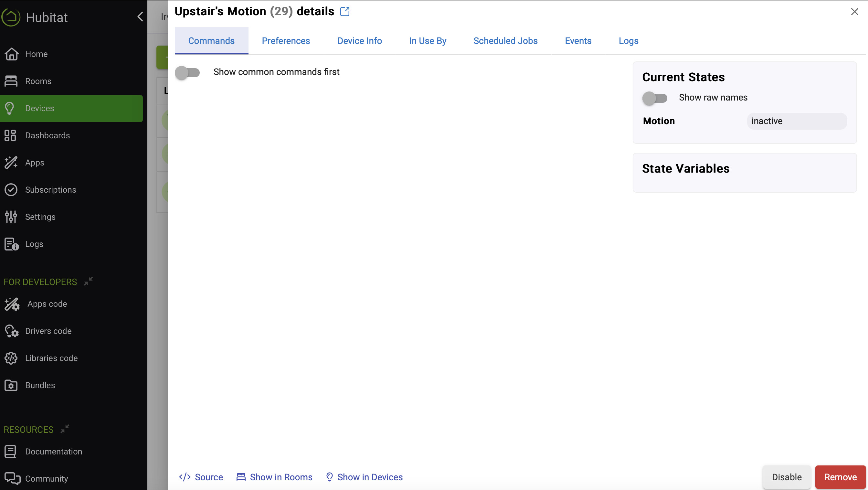
Task: Collapse the sidebar with the chevron arrow
Action: 140,16
